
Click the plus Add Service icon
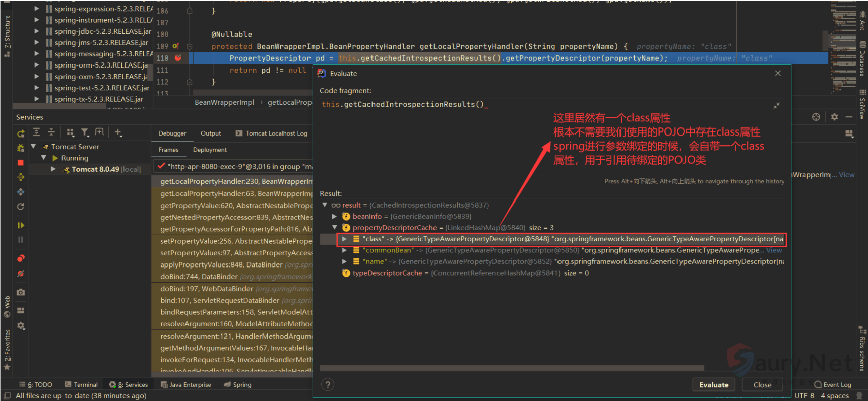click(118, 132)
